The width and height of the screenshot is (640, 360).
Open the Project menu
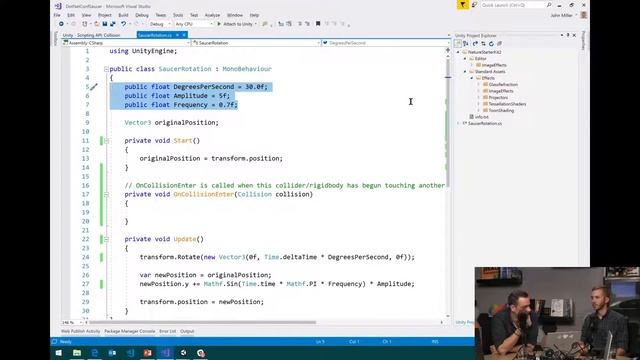click(x=104, y=15)
